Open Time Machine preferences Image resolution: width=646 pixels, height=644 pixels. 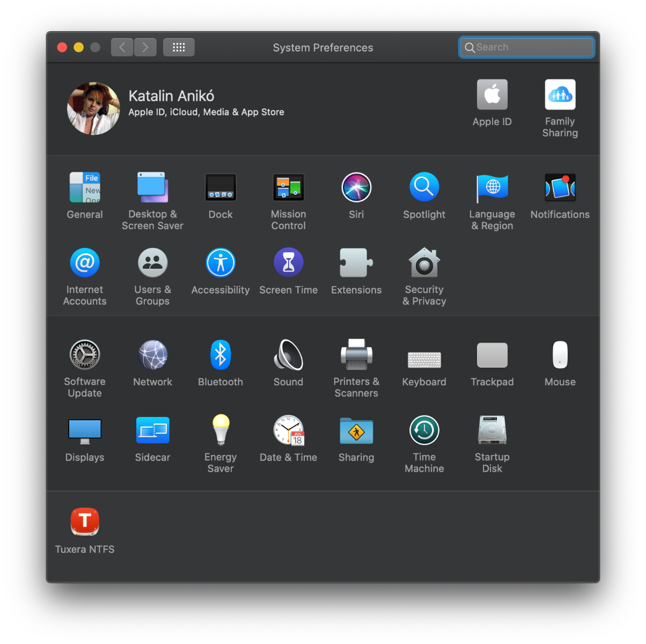pyautogui.click(x=424, y=430)
